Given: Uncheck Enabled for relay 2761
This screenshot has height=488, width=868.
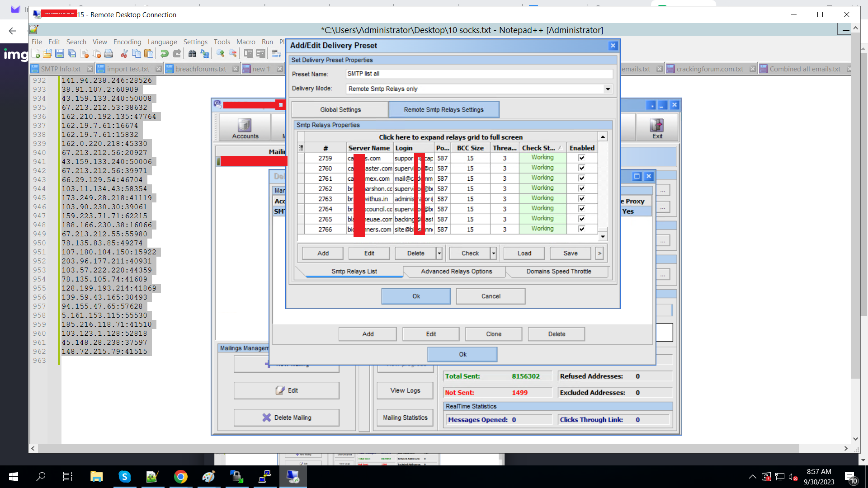Looking at the screenshot, I should point(582,178).
